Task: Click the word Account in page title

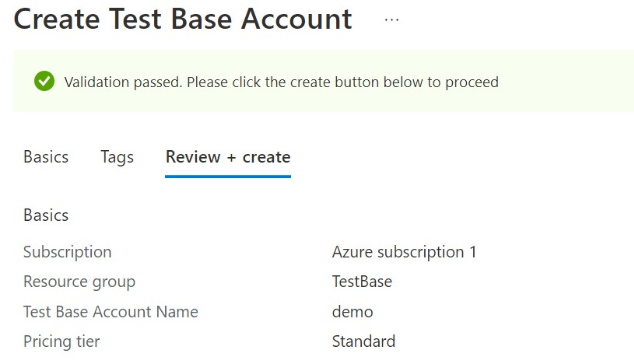Action: 297,19
